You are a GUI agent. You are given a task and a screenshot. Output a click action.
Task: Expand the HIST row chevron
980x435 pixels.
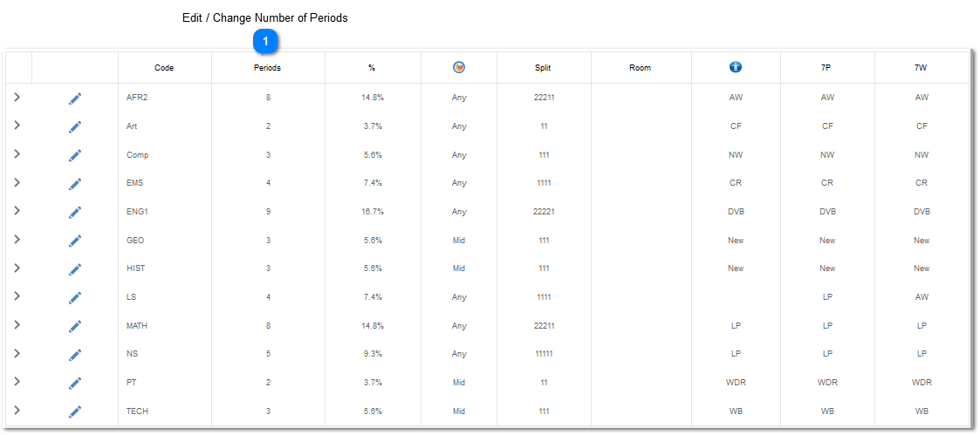click(x=17, y=267)
